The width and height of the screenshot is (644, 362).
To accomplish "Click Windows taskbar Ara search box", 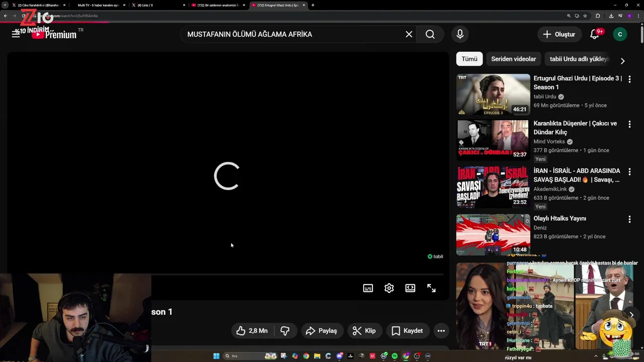I will tap(250, 356).
